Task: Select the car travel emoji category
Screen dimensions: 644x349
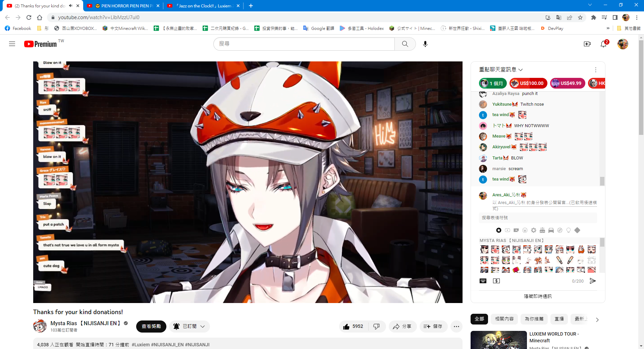Action: [551, 230]
